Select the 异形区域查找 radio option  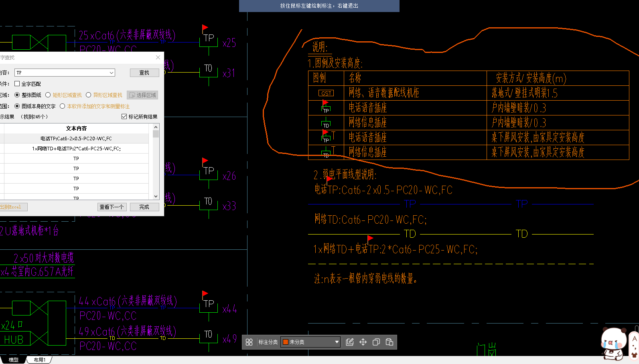point(88,95)
